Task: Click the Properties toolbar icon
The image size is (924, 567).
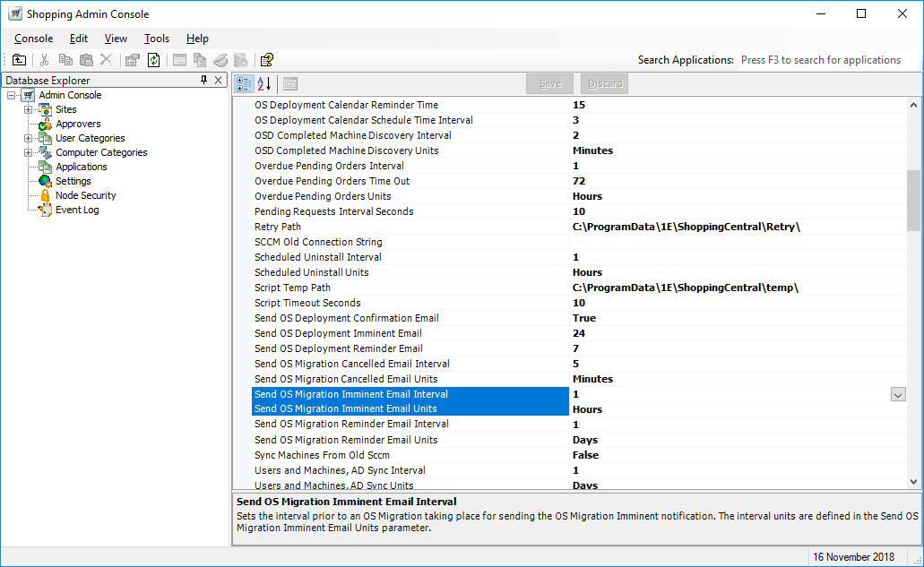Action: [x=133, y=60]
